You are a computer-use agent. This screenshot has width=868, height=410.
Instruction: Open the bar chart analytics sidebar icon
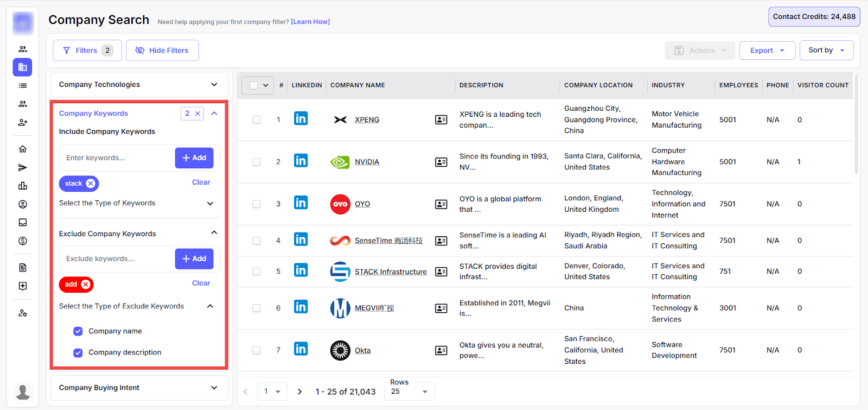(x=23, y=186)
